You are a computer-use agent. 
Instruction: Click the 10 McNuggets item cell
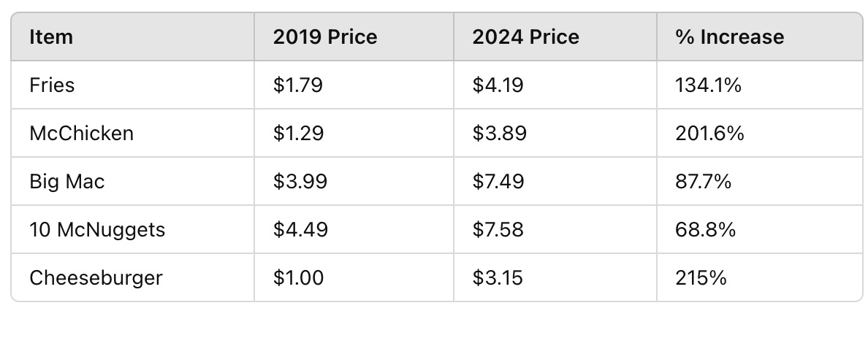click(97, 230)
